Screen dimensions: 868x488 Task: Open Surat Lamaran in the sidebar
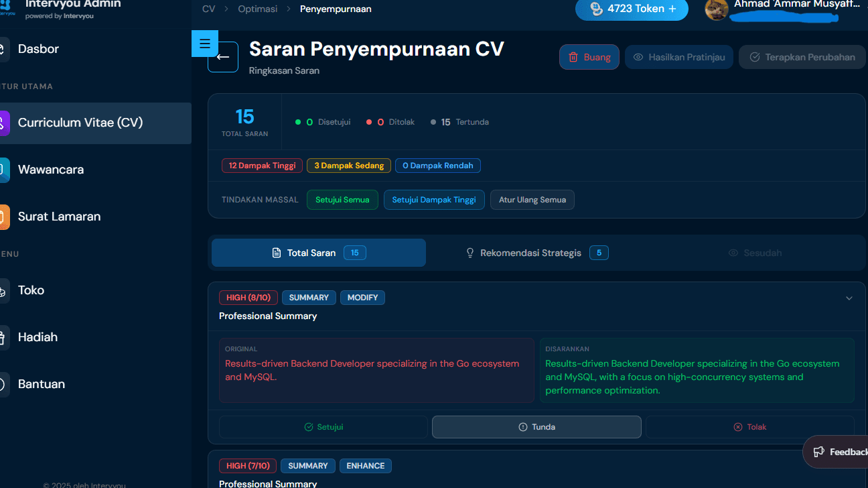[x=59, y=217]
